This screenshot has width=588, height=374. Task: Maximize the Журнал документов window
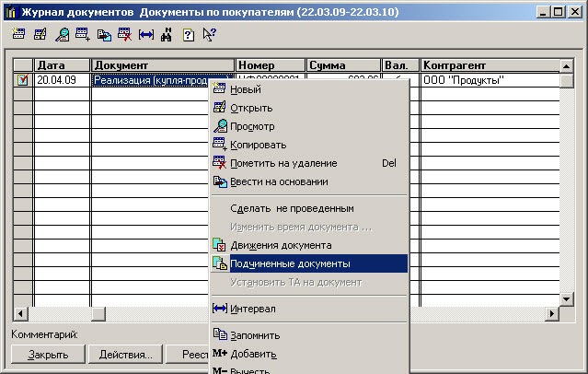tap(558, 12)
